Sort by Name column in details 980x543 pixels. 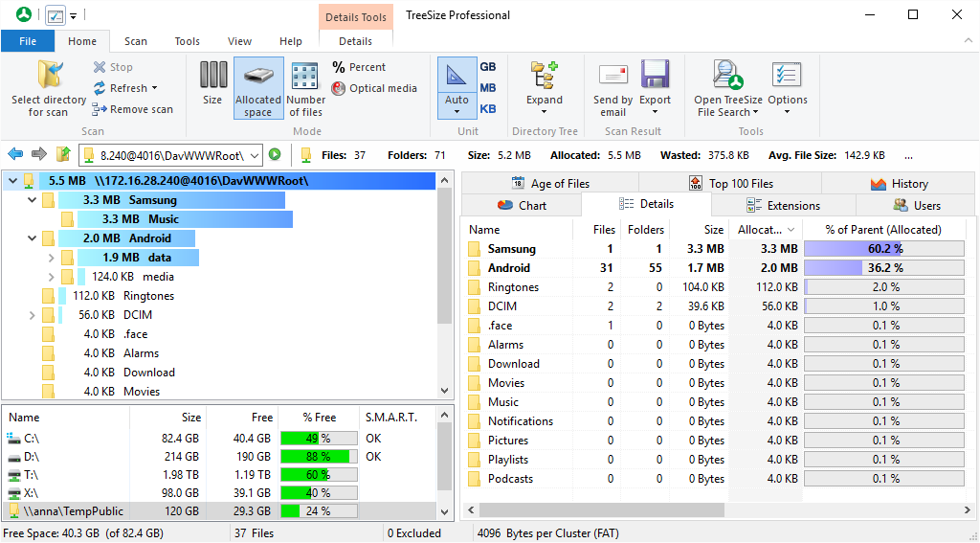point(518,230)
